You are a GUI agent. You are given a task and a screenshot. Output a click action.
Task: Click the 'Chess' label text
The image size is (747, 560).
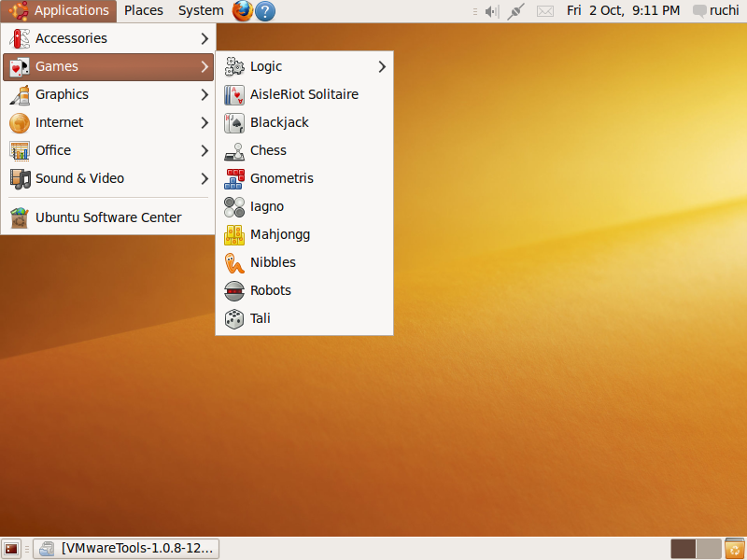(x=268, y=151)
